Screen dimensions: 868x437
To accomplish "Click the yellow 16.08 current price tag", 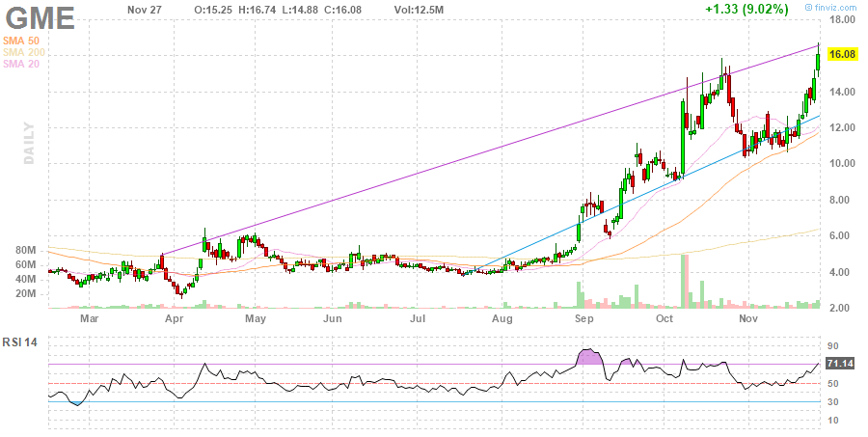I will pos(842,56).
